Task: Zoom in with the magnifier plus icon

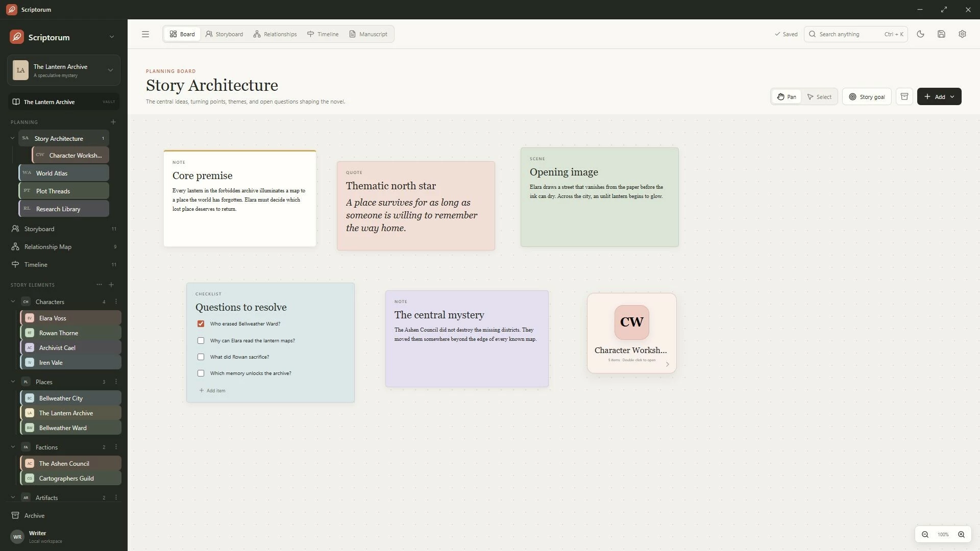Action: click(961, 535)
